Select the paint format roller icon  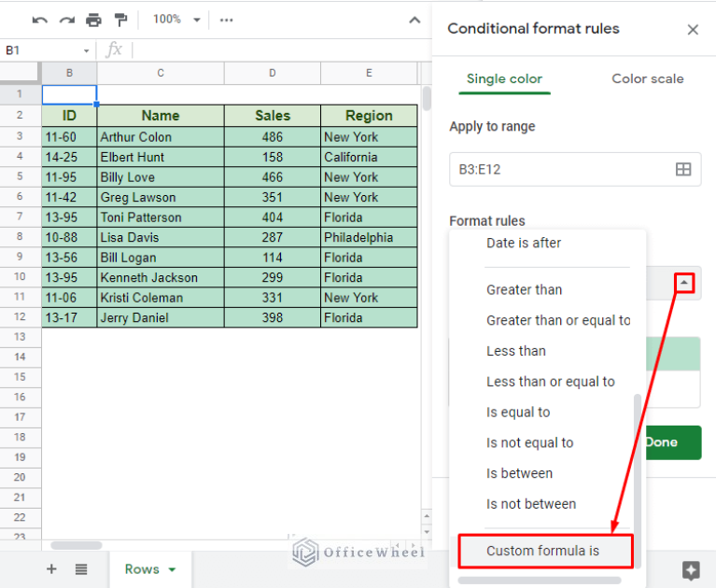120,20
